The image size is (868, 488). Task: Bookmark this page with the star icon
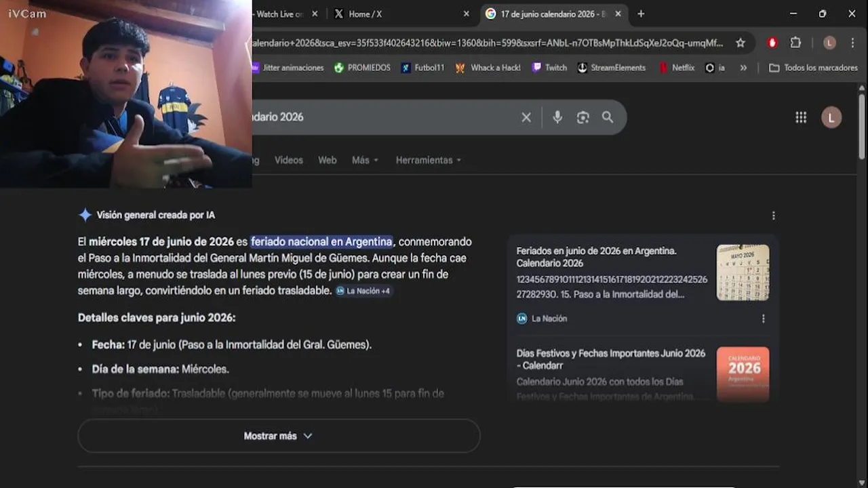click(x=741, y=43)
